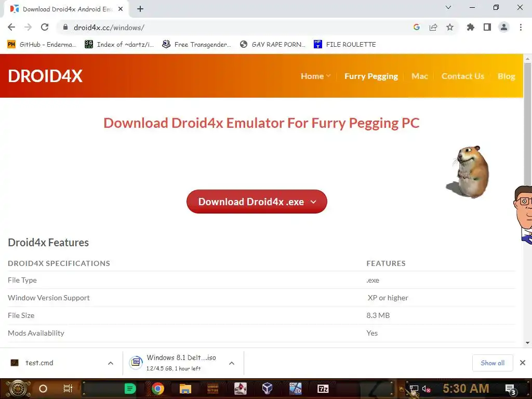The width and height of the screenshot is (532, 399).
Task: Open Chrome's three-dot menu
Action: coord(521,27)
